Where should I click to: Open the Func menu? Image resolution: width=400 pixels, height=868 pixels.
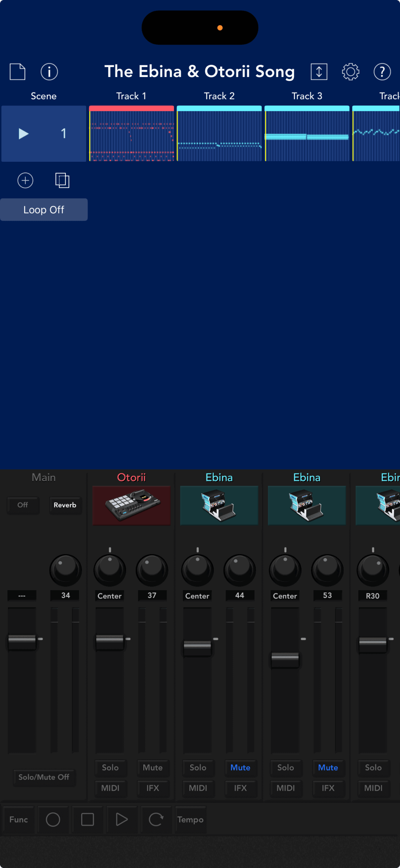(x=19, y=820)
